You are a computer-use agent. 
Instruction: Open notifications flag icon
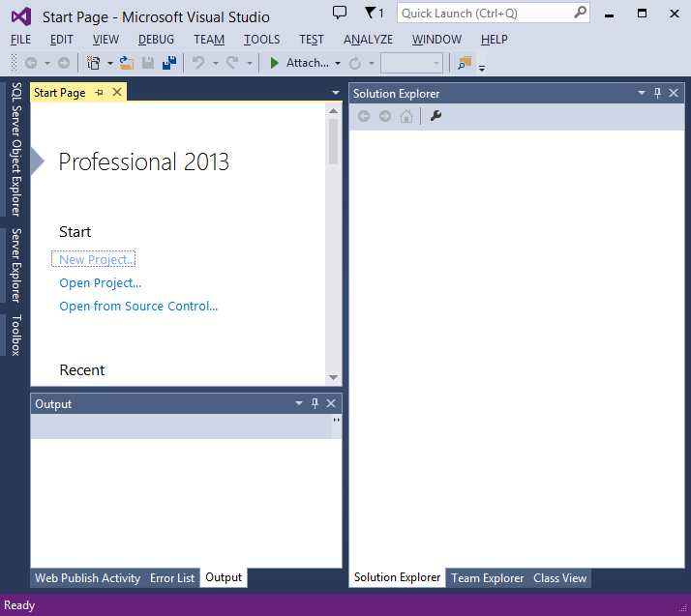pyautogui.click(x=371, y=13)
